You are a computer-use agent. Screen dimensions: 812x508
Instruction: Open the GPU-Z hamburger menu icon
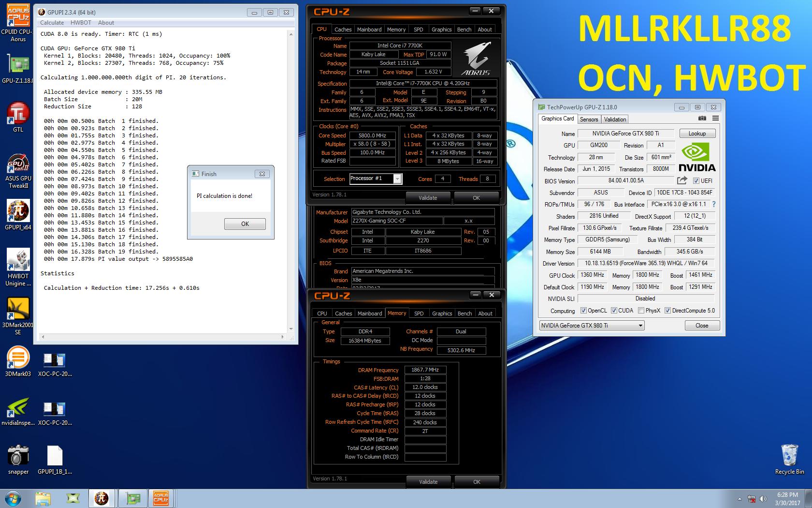point(715,119)
